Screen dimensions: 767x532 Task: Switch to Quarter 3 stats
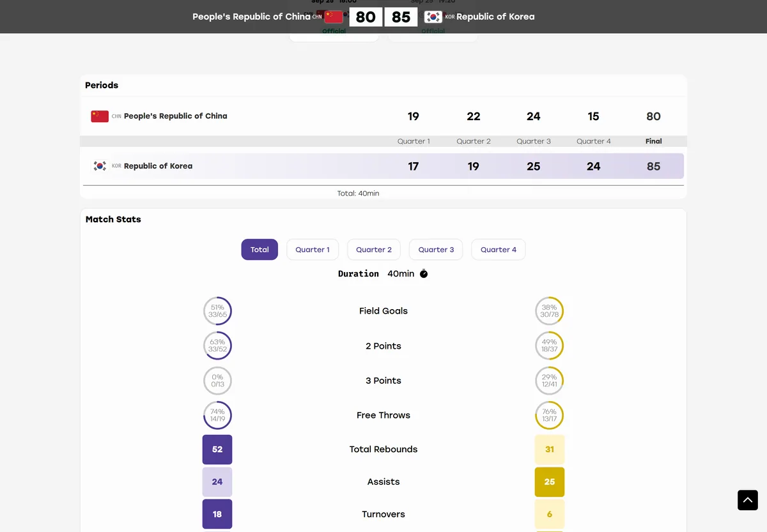[436, 250]
